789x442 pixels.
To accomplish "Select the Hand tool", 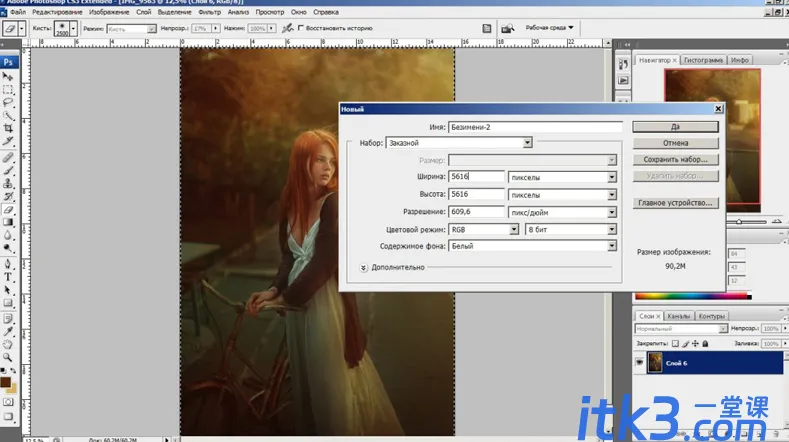I will [x=8, y=345].
